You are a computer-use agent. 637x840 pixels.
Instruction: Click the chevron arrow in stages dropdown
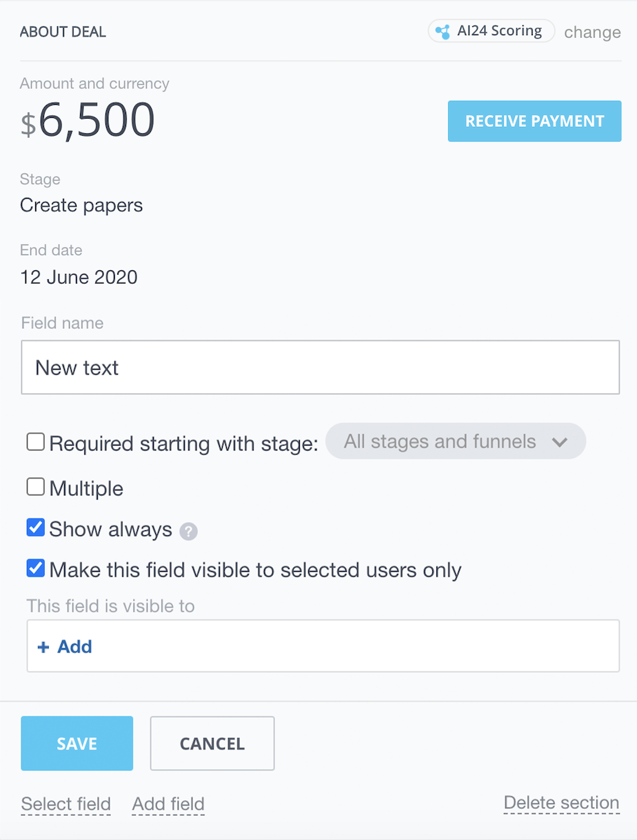pyautogui.click(x=560, y=442)
